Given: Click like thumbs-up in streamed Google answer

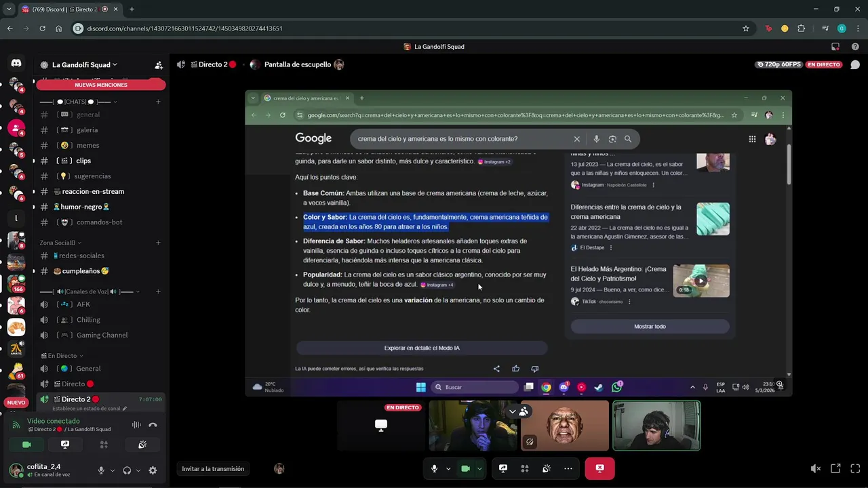Looking at the screenshot, I should click(x=515, y=369).
